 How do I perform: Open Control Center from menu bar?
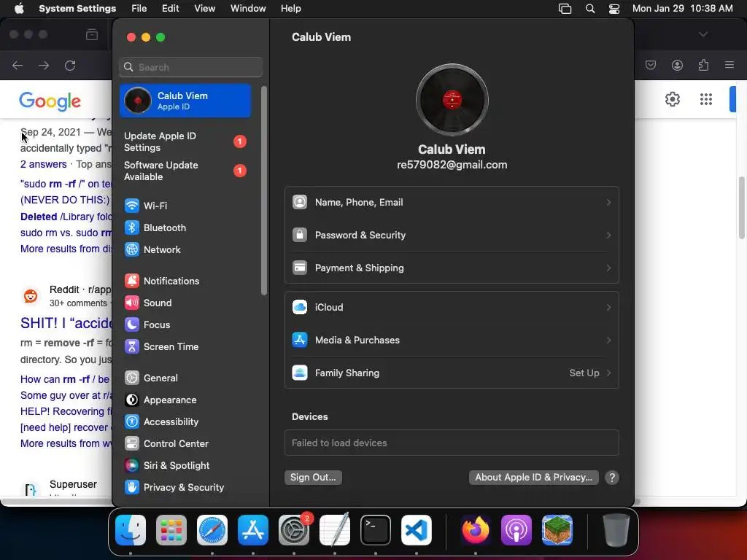pos(614,9)
